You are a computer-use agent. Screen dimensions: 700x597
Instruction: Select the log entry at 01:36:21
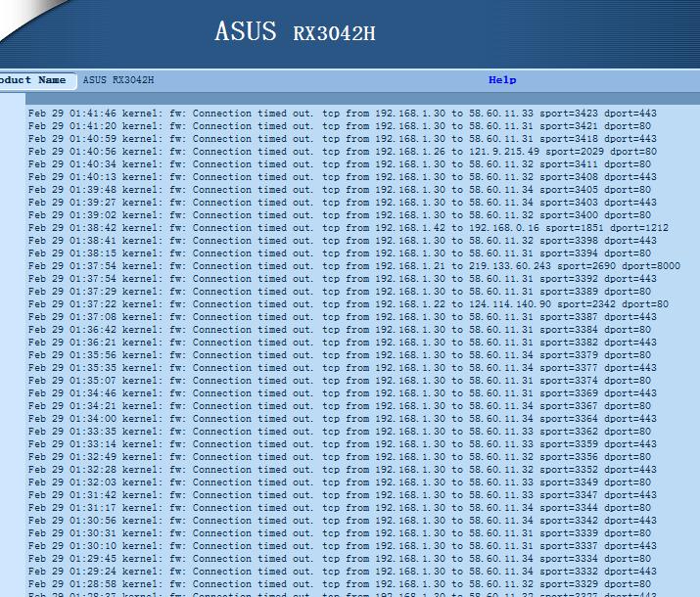(x=343, y=343)
